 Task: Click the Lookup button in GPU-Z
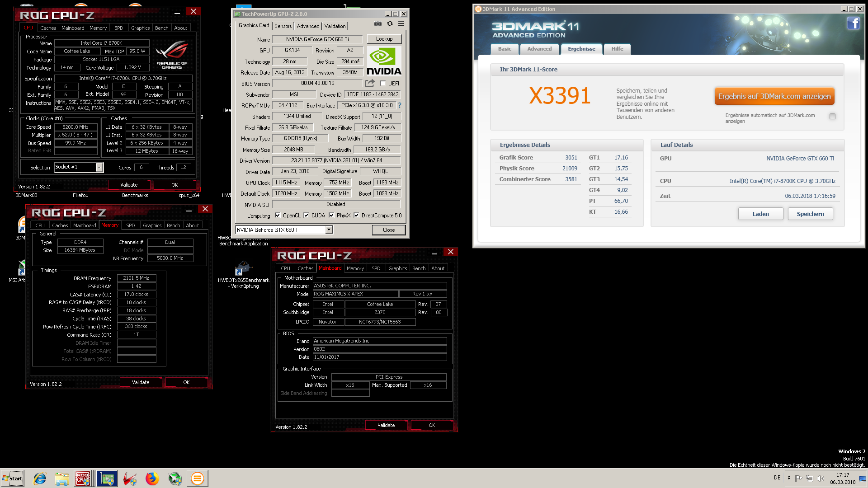click(x=384, y=39)
